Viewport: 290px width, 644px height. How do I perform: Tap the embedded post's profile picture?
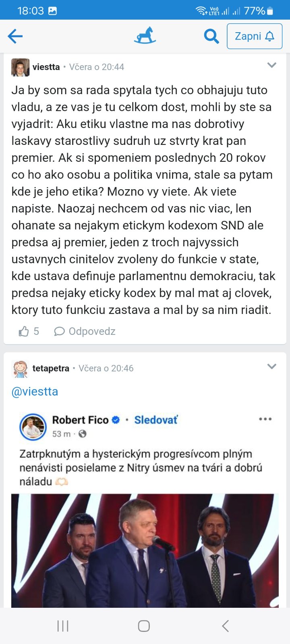point(33,427)
